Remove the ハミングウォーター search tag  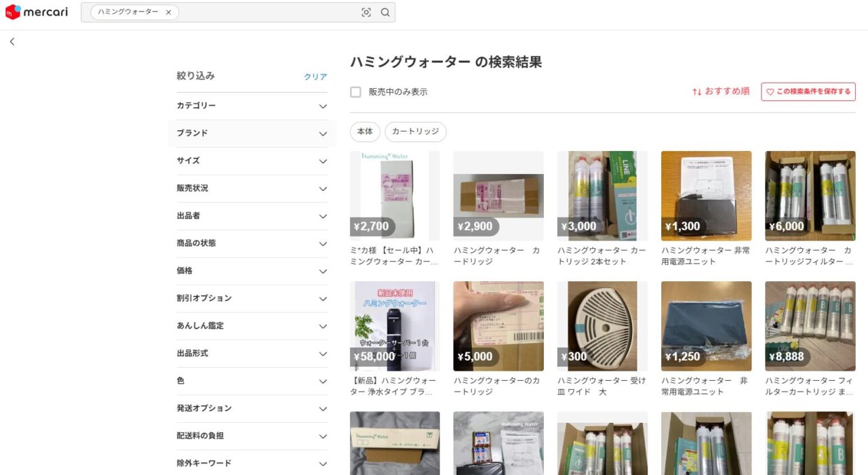(x=169, y=12)
